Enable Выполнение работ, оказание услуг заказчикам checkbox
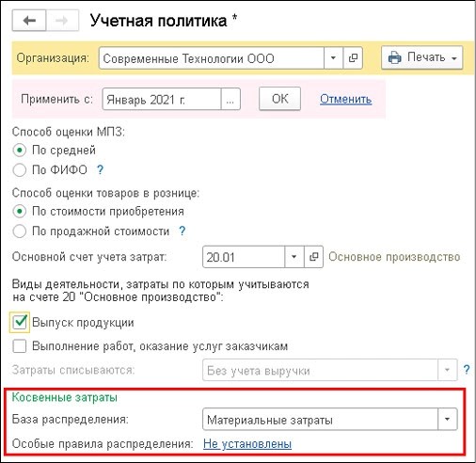The image size is (476, 463). [x=20, y=346]
